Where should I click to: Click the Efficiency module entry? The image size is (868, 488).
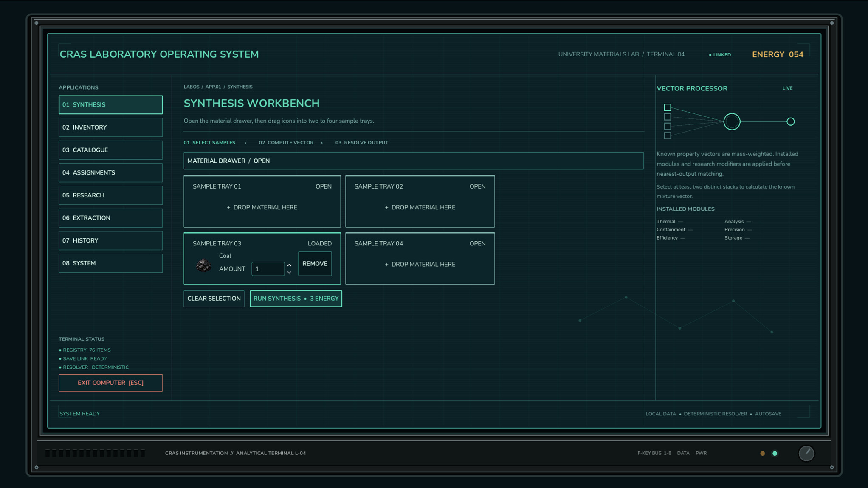click(671, 238)
